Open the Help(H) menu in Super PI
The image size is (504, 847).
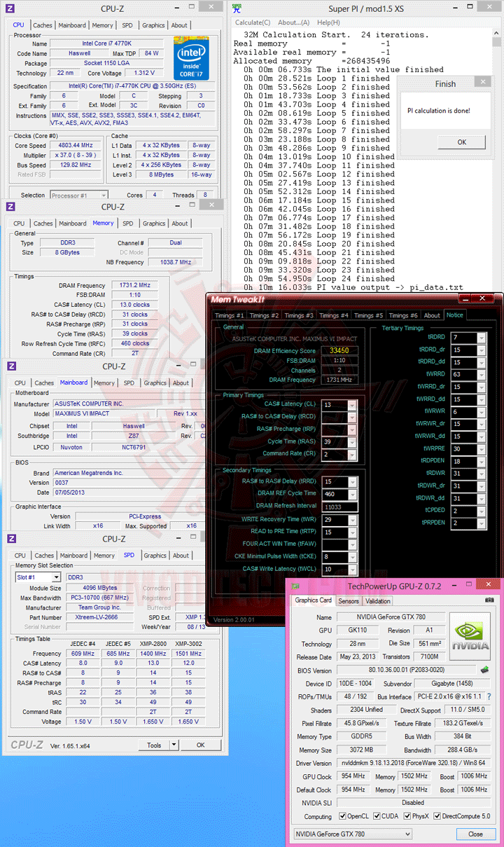pos(328,22)
